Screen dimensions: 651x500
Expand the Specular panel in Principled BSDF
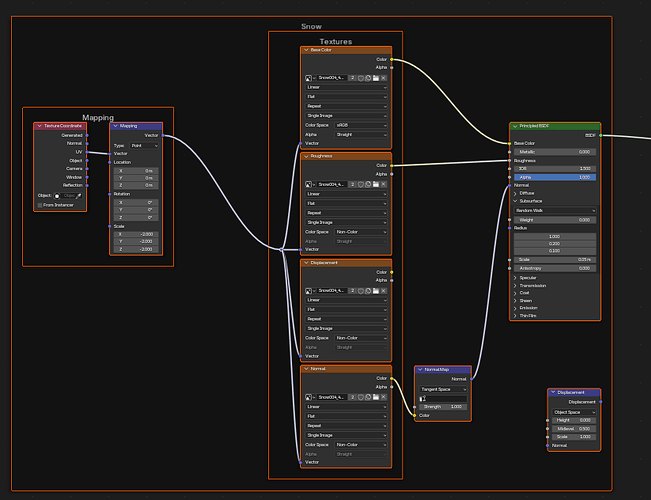coord(515,278)
